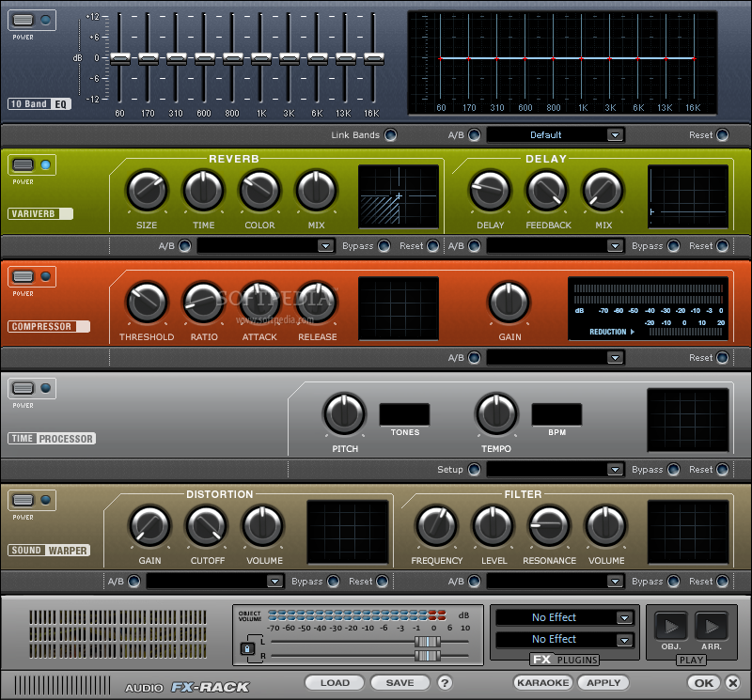752x700 pixels.
Task: Click the Filter LEVEL knob
Action: 493,526
